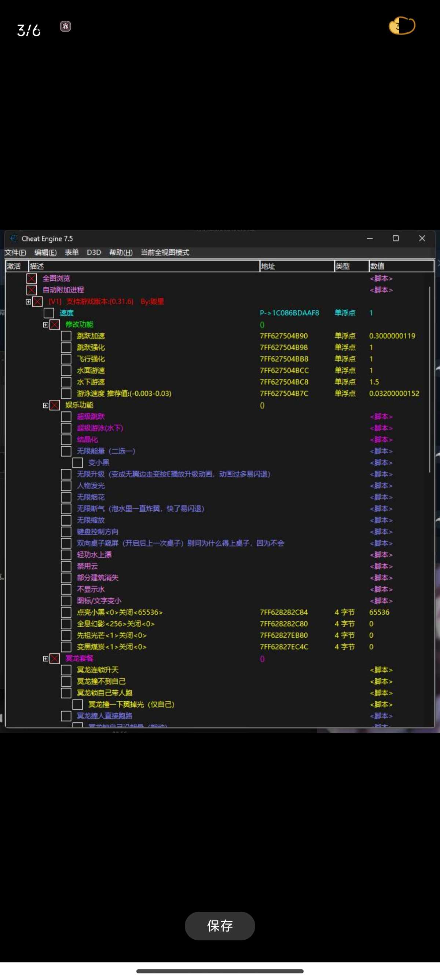Click the 描述 column header
Image resolution: width=440 pixels, height=980 pixels.
[x=144, y=266]
